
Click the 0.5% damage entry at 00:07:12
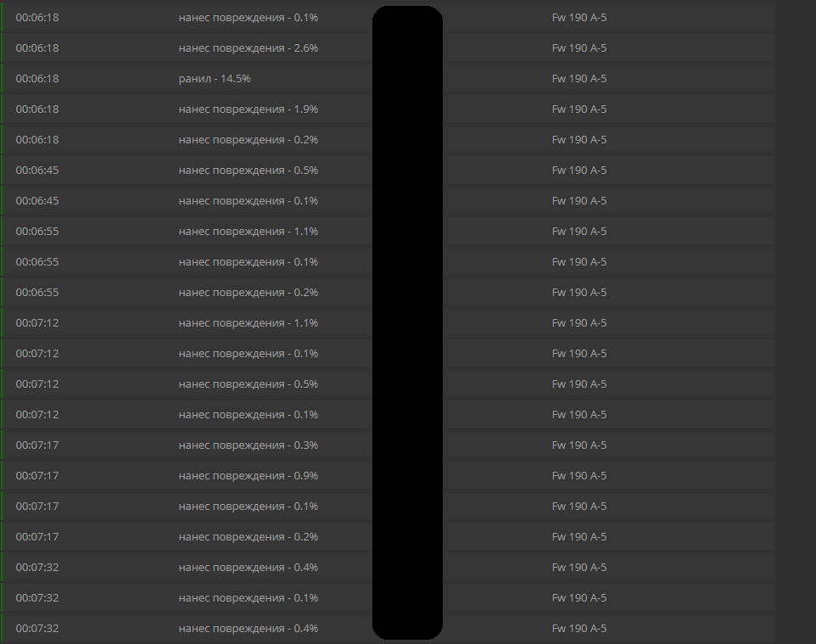(388, 384)
